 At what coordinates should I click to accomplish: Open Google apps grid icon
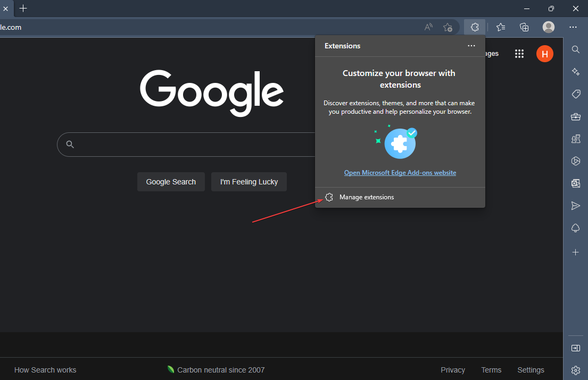(x=519, y=54)
